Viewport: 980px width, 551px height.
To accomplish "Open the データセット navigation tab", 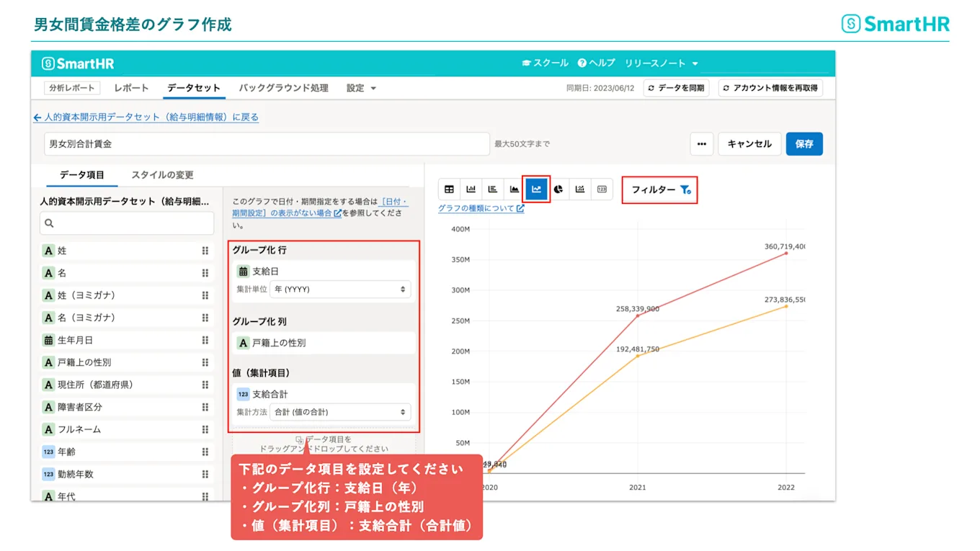I will point(194,88).
